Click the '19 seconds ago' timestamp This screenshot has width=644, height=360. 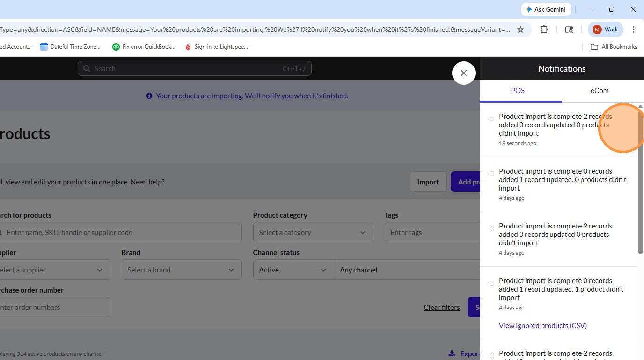pyautogui.click(x=518, y=143)
